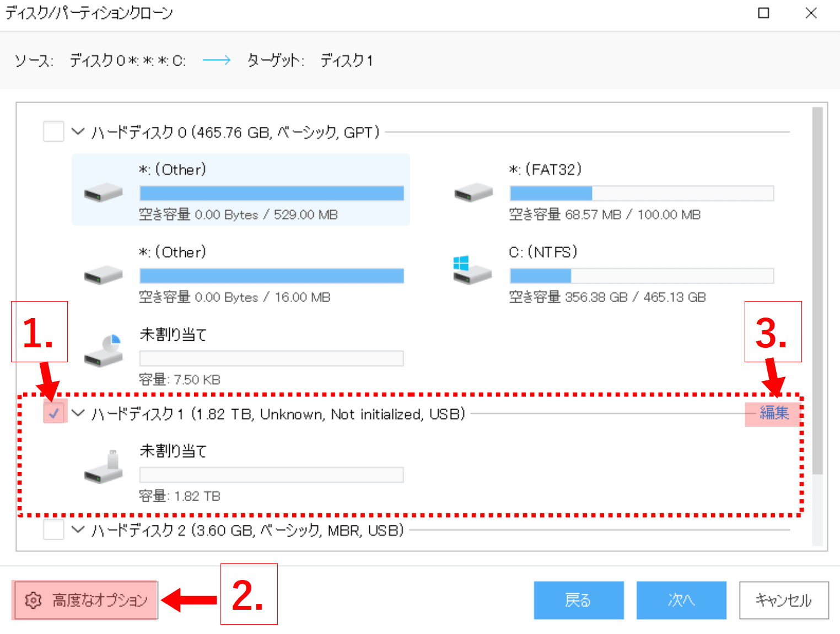Toggle the ハードディスク 2 chevron
The width and height of the screenshot is (840, 634).
[78, 530]
